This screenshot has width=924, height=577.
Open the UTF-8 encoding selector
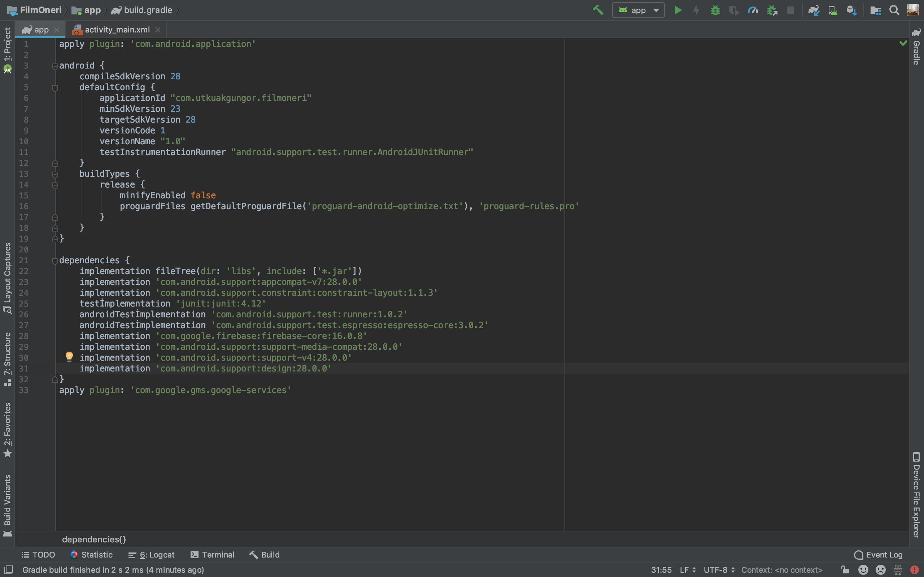click(x=719, y=570)
